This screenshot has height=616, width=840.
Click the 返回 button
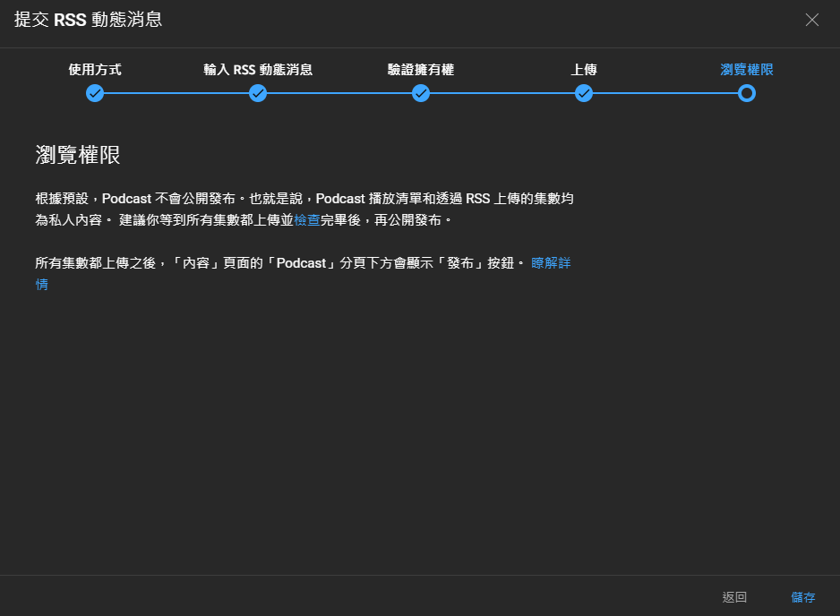pos(734,596)
